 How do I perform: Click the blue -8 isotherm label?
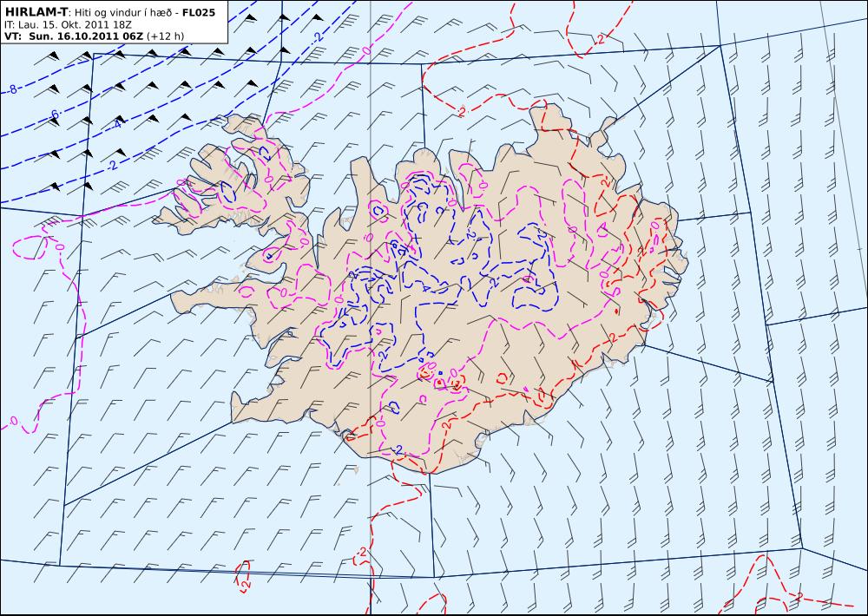click(12, 88)
